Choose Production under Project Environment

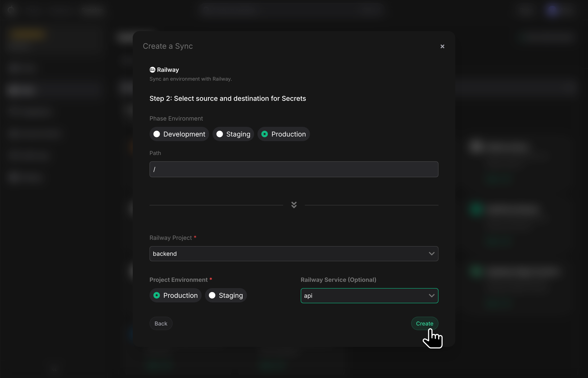tap(176, 295)
